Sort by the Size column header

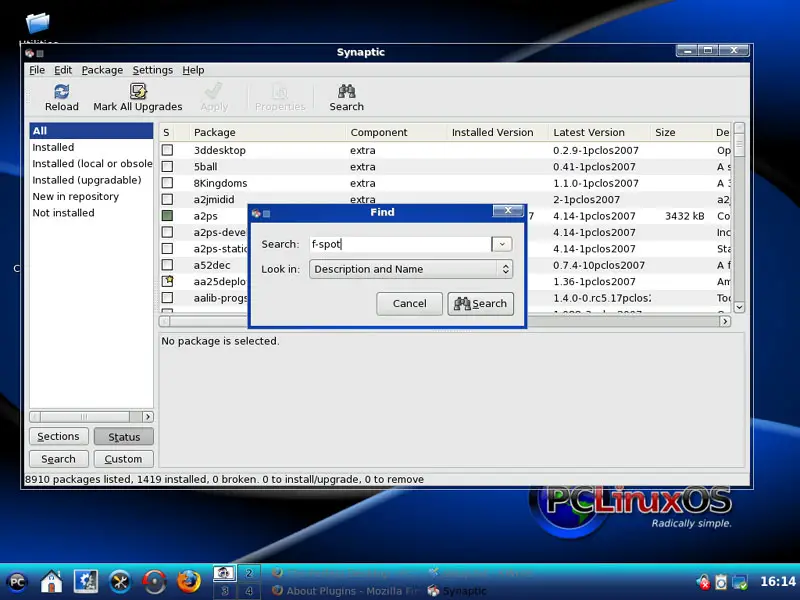(681, 132)
